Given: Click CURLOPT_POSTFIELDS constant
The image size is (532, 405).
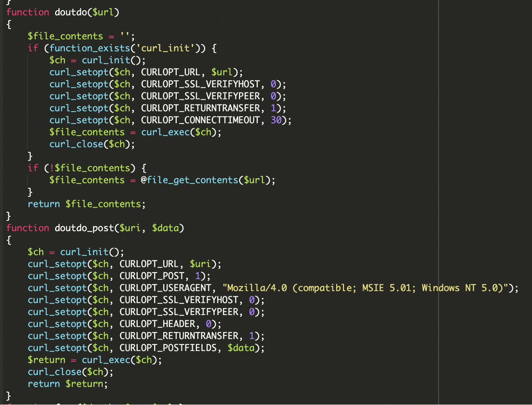Looking at the screenshot, I should [168, 348].
